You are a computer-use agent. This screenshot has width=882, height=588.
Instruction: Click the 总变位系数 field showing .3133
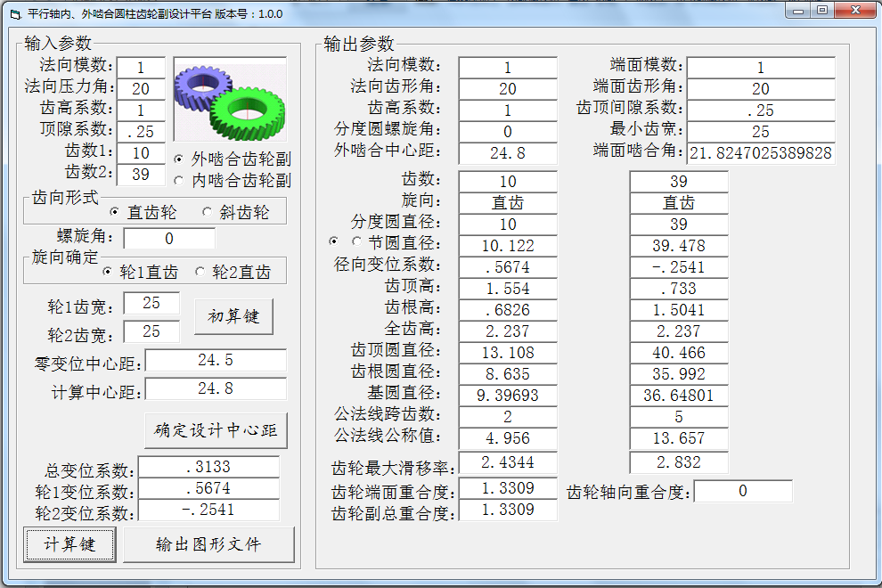208,467
